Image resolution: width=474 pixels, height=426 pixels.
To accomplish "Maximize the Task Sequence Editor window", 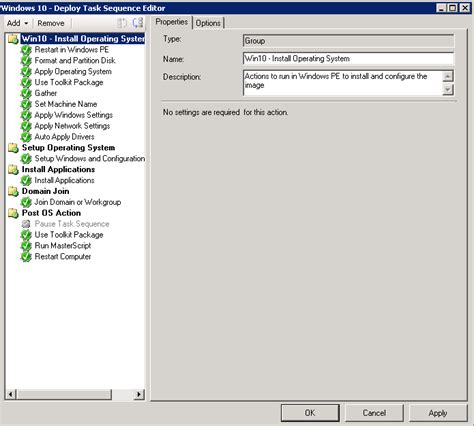I will pos(452,8).
